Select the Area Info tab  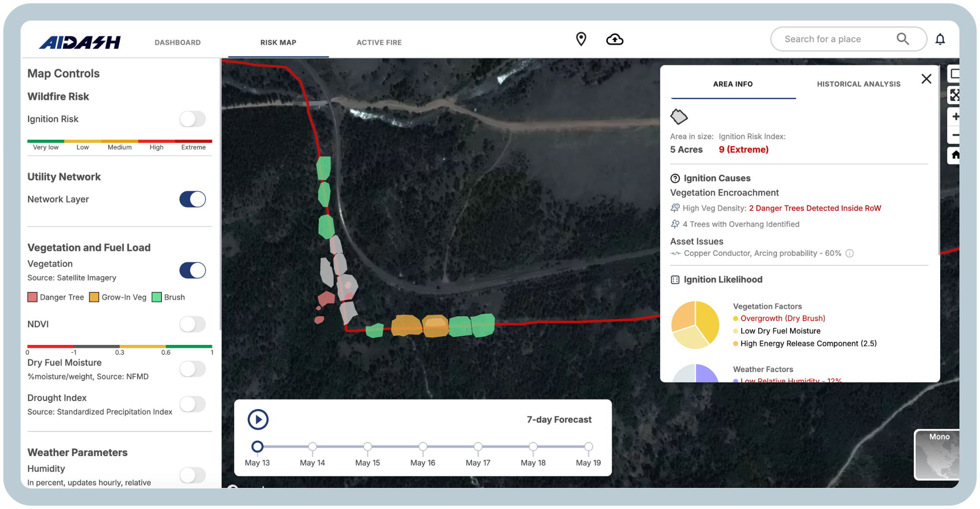coord(733,84)
